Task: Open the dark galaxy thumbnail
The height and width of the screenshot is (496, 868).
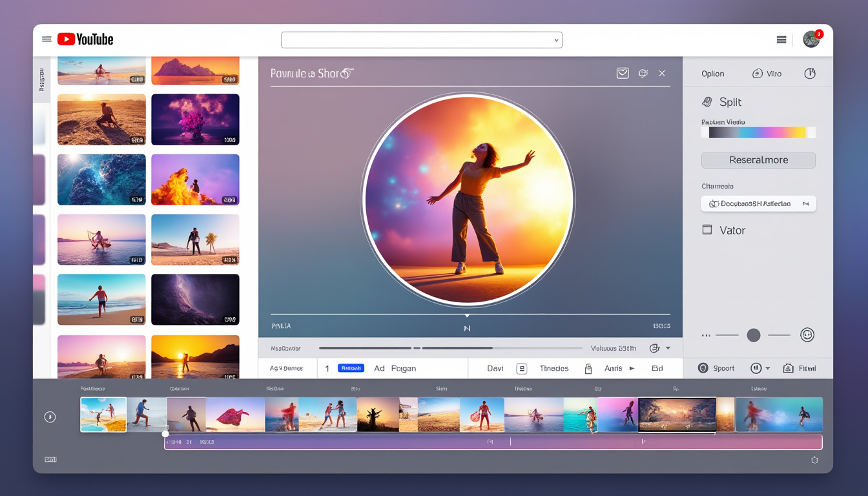Action: 195,300
